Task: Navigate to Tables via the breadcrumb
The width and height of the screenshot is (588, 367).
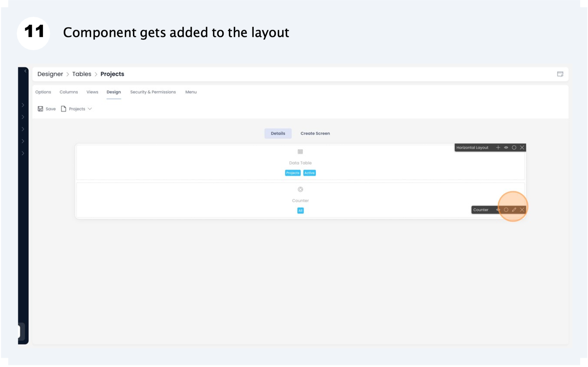Action: click(82, 74)
